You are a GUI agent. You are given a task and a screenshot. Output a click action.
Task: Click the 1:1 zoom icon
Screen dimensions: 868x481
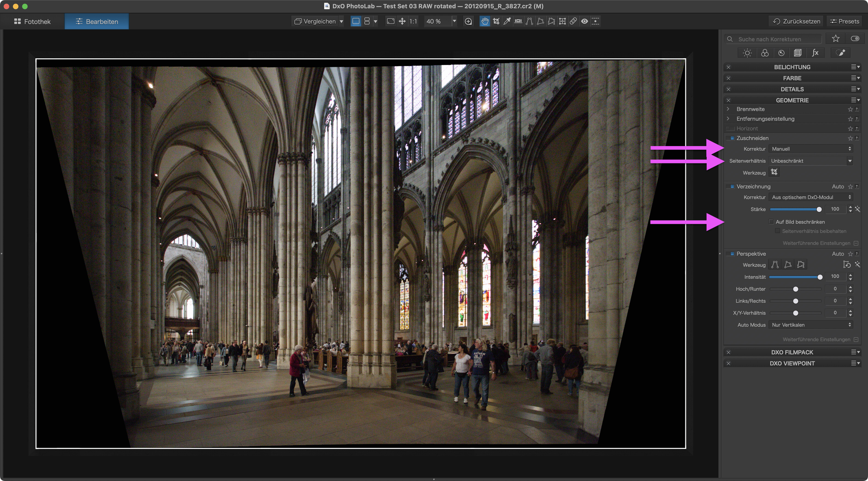(413, 21)
